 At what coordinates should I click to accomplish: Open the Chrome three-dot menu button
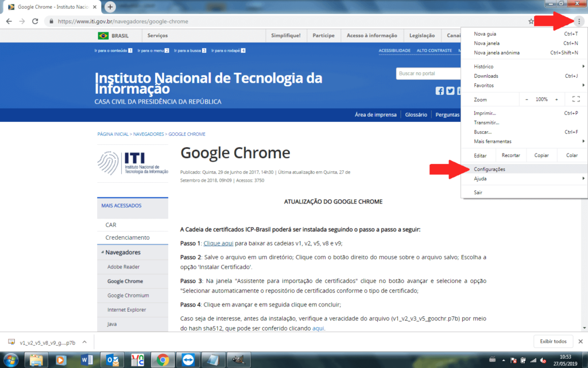tap(579, 21)
